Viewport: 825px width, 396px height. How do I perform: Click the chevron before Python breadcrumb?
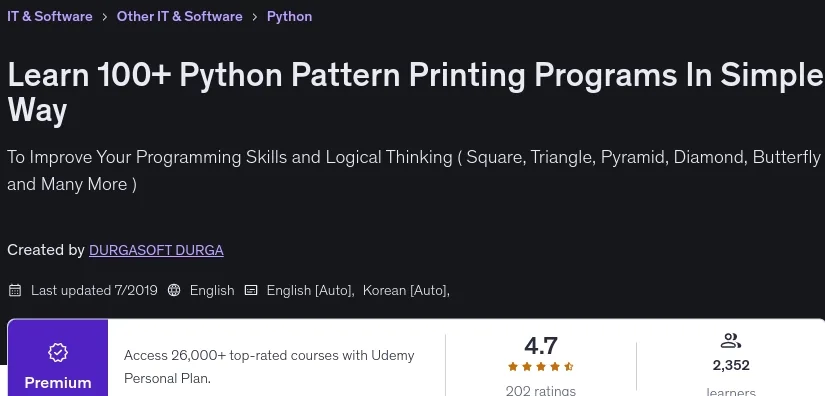click(x=255, y=17)
